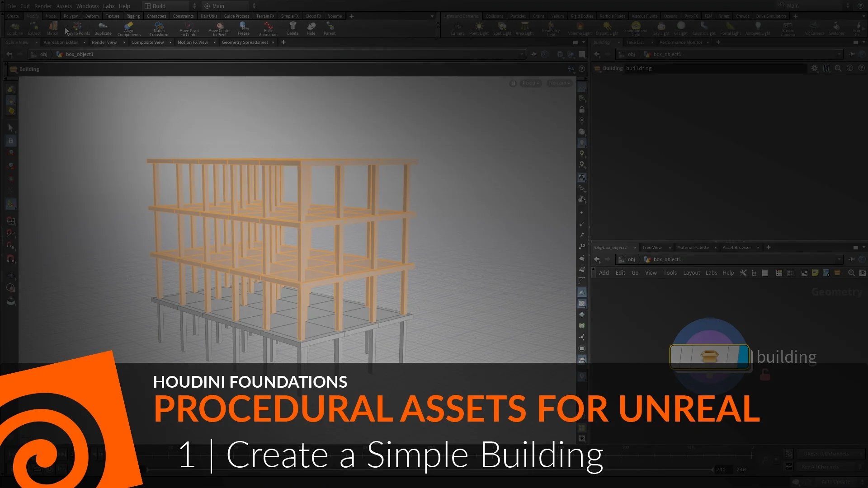Click the box_object1 path breadcrumb
The width and height of the screenshot is (868, 488).
[x=80, y=54]
